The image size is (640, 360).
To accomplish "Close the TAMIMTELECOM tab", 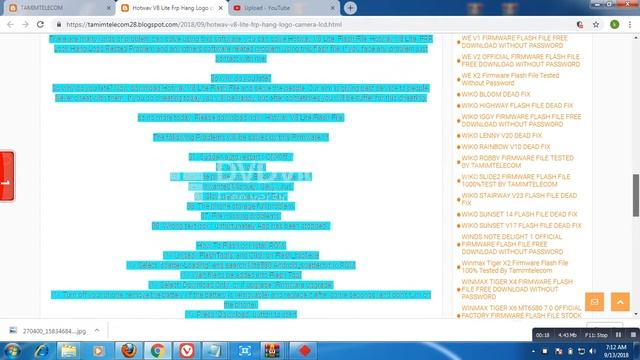I will (x=109, y=8).
